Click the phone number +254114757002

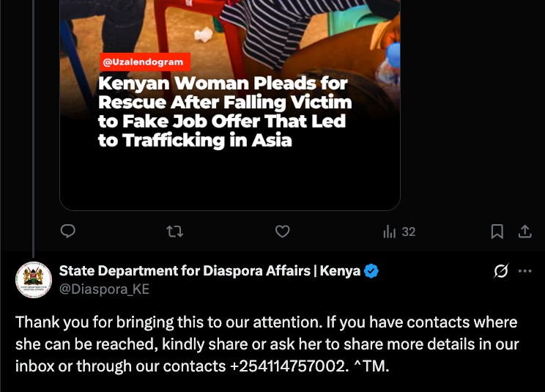(x=288, y=366)
